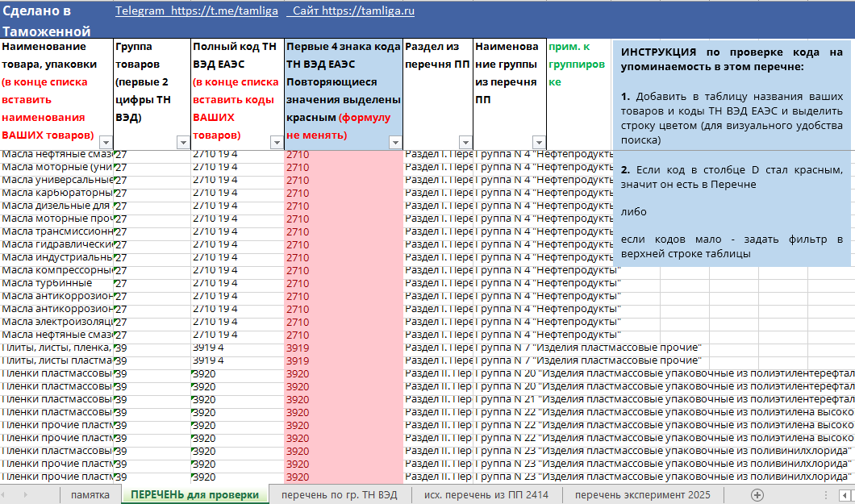855x504 pixels.
Task: Open filter dropdown for 'Раздел из перечня ПП'
Action: click(465, 143)
